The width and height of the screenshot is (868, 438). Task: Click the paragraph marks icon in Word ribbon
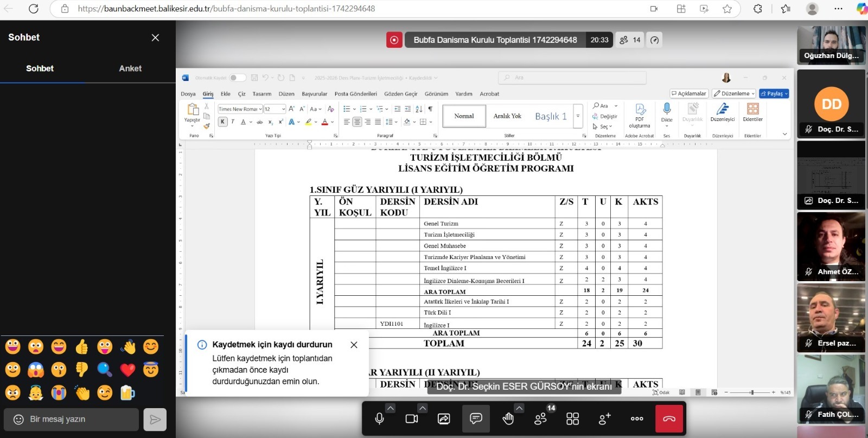430,109
